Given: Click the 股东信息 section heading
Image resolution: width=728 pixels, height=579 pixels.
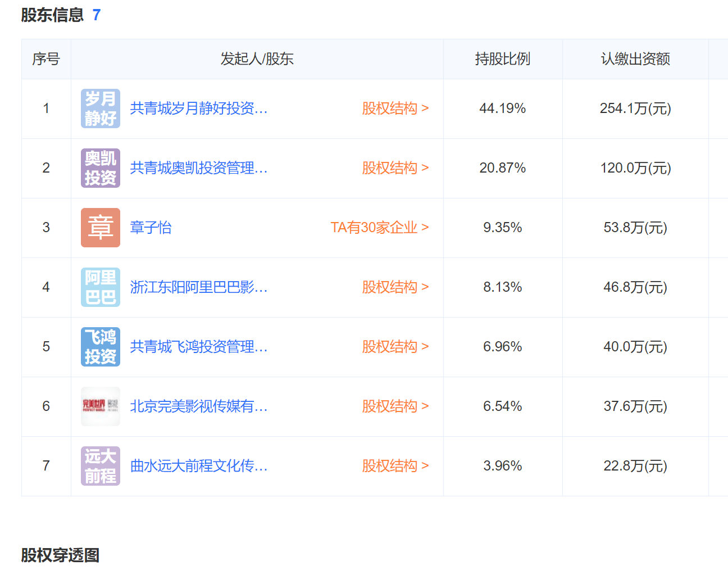Looking at the screenshot, I should coord(52,15).
